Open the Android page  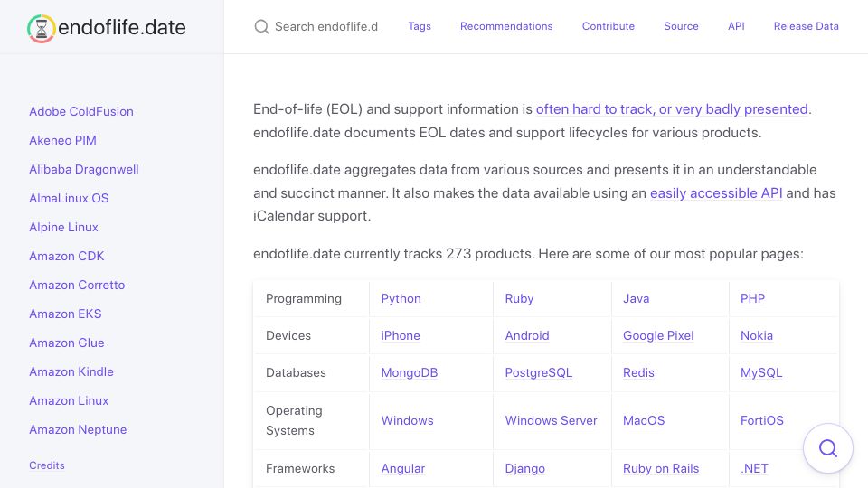(x=527, y=335)
